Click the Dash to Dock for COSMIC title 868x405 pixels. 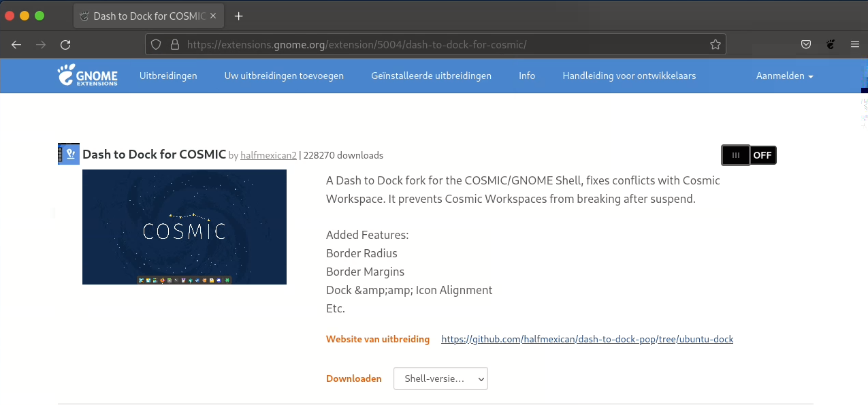coord(154,155)
